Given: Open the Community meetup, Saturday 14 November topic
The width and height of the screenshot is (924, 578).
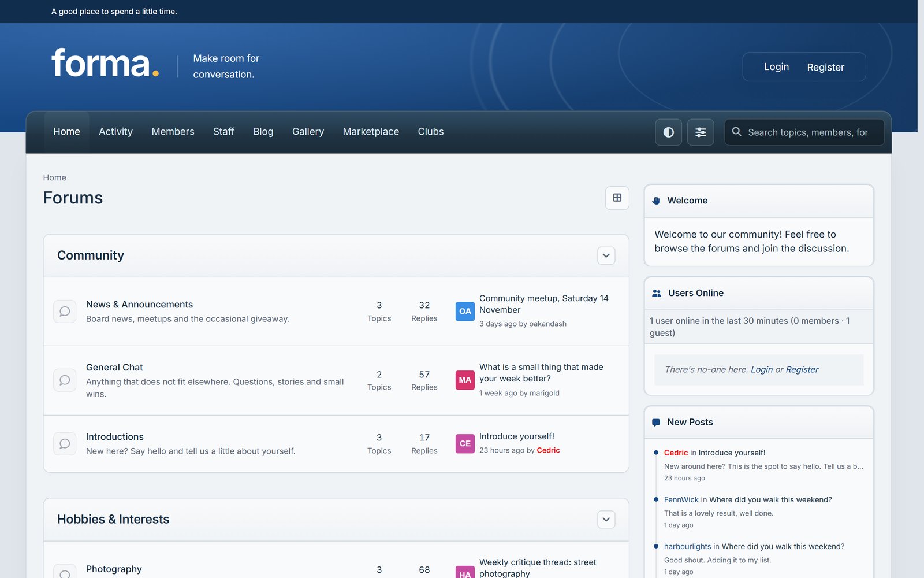Looking at the screenshot, I should tap(544, 304).
